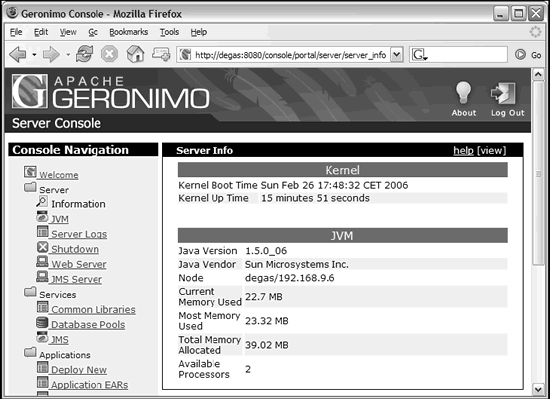Screen dimensions: 550x399
Task: Click the [view] link in Server Info
Action: pyautogui.click(x=491, y=150)
